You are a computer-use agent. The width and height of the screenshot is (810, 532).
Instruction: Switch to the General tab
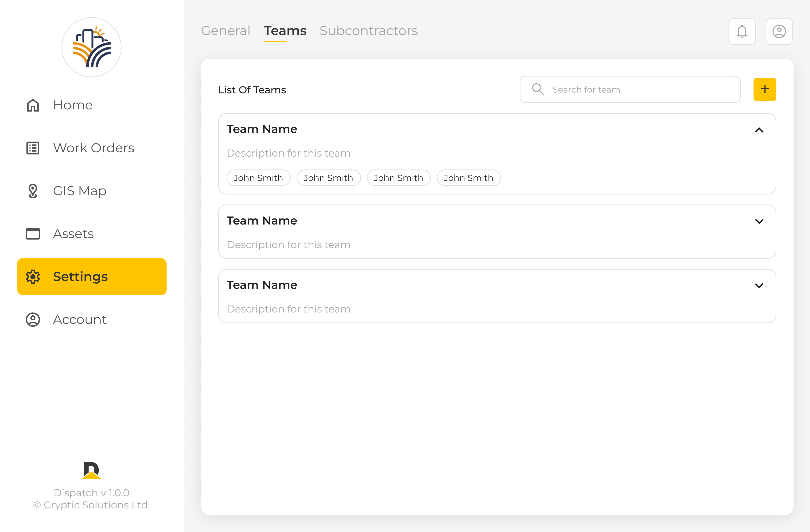pyautogui.click(x=226, y=31)
